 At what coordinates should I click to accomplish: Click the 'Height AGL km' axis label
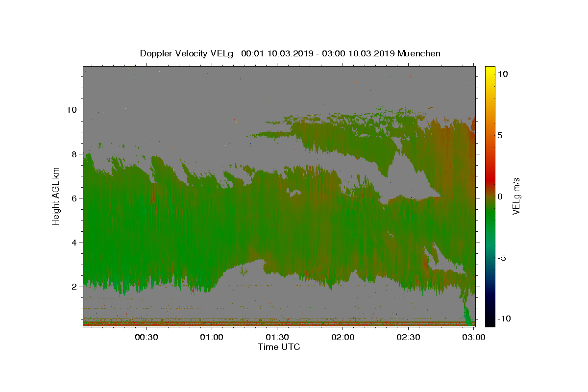tap(56, 196)
